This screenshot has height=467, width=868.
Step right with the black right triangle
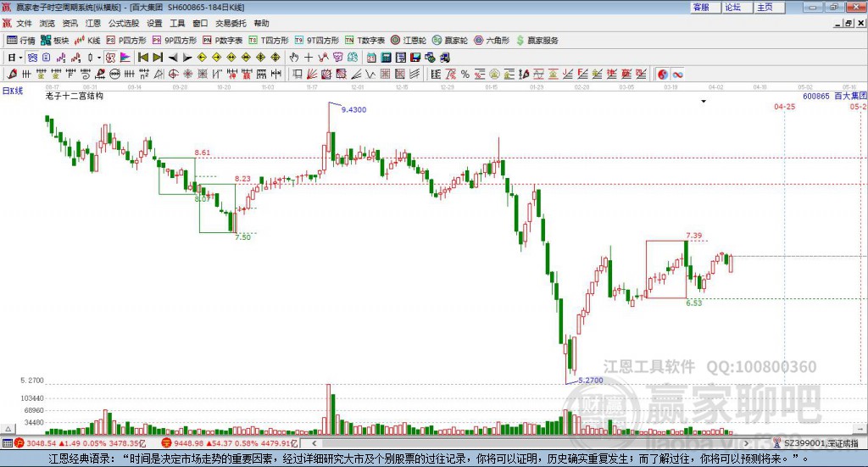coord(187,58)
